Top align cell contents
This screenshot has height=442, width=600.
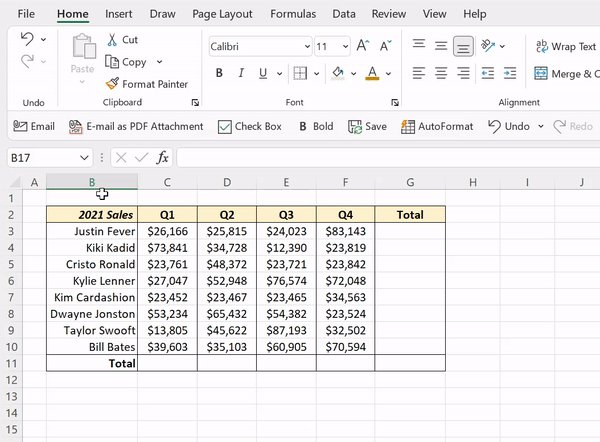419,46
